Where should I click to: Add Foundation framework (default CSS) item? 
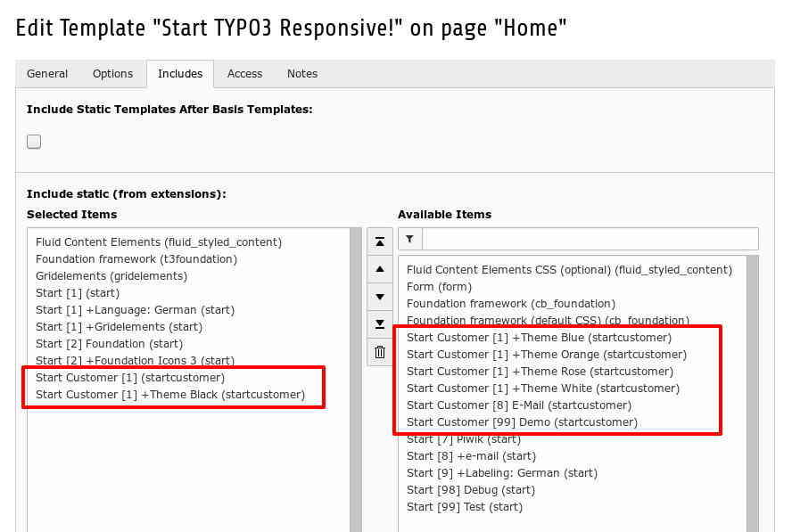tap(548, 321)
